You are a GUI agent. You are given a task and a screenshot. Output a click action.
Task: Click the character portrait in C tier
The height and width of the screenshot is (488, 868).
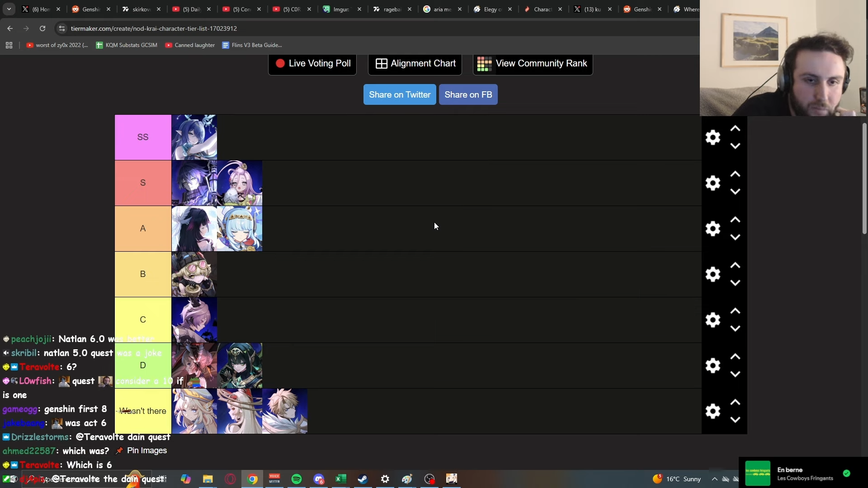tap(194, 320)
